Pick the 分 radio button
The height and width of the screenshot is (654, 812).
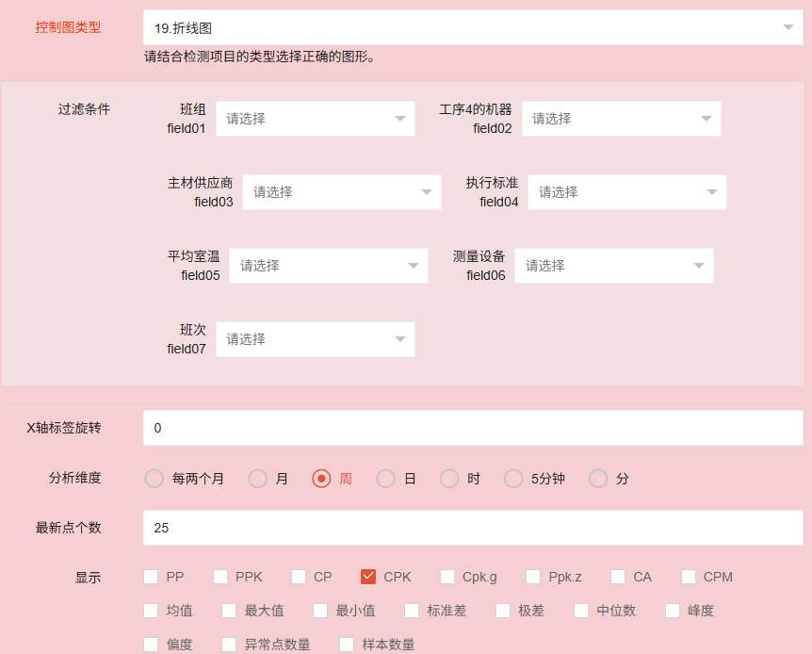pyautogui.click(x=597, y=479)
